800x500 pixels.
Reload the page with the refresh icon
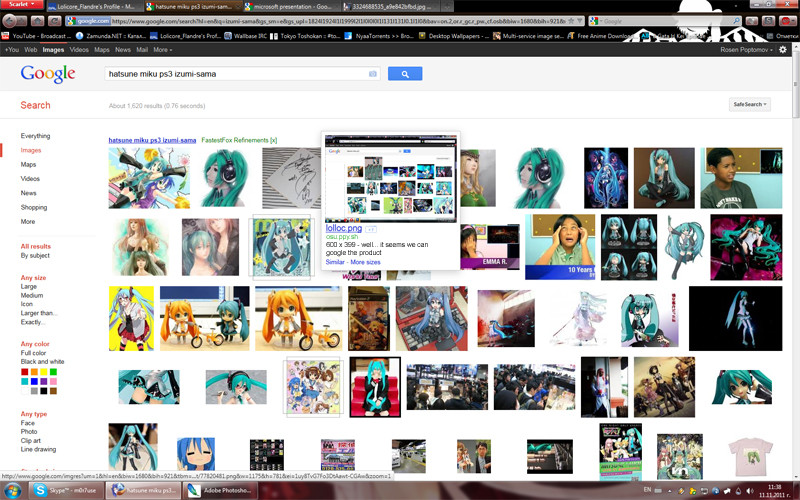click(55, 21)
